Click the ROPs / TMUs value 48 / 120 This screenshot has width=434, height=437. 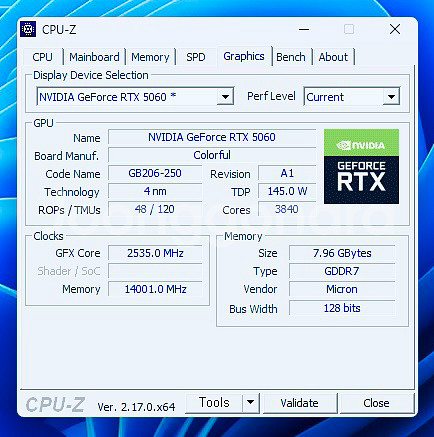(155, 209)
